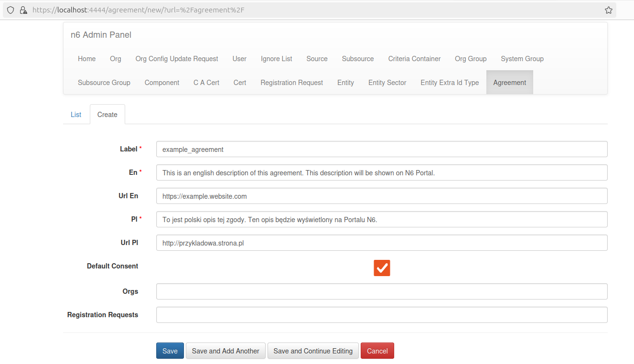Open Org Config Update Request
This screenshot has height=364, width=634.
[177, 59]
